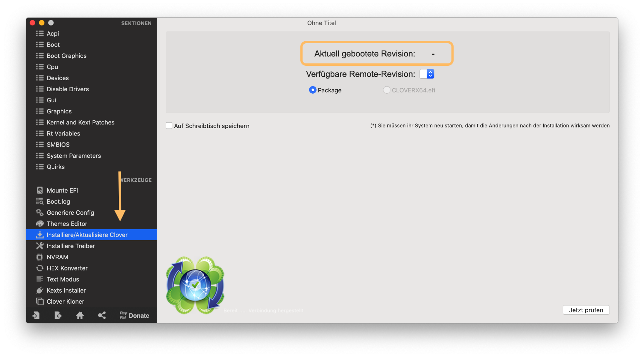Click the HEX Konverter icon

(x=40, y=268)
